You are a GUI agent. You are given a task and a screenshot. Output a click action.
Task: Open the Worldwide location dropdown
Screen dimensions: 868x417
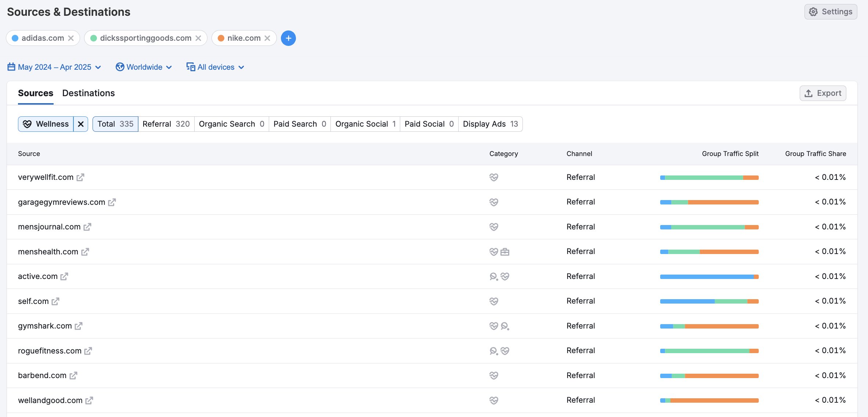pyautogui.click(x=144, y=67)
